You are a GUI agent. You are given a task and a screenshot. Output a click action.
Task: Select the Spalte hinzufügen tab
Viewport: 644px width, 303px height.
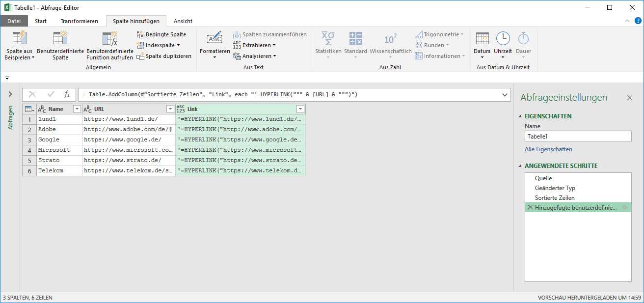[136, 21]
